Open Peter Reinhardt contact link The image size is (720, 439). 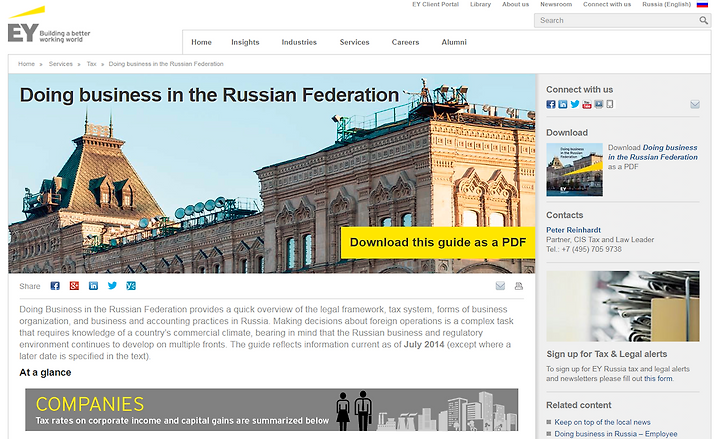click(x=573, y=230)
